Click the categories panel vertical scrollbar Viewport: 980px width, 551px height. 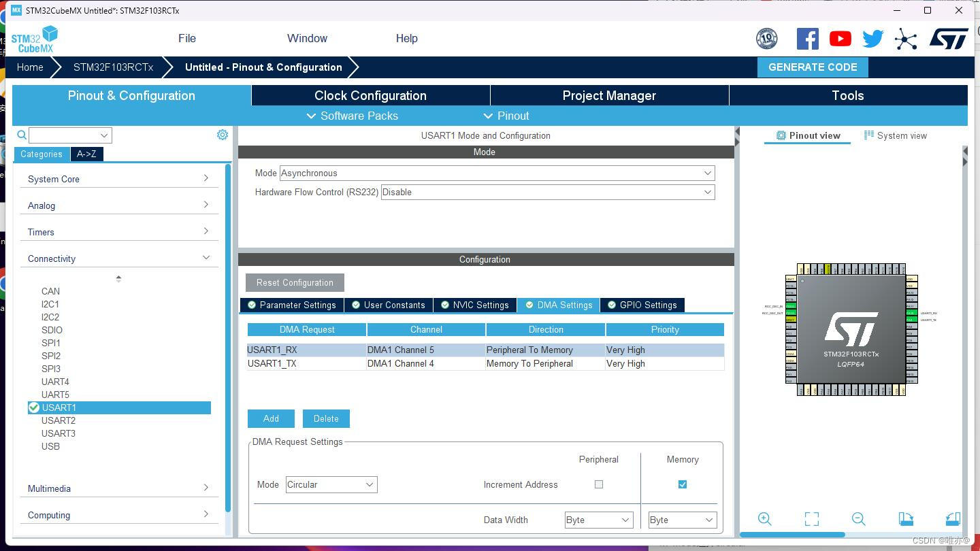(228, 338)
